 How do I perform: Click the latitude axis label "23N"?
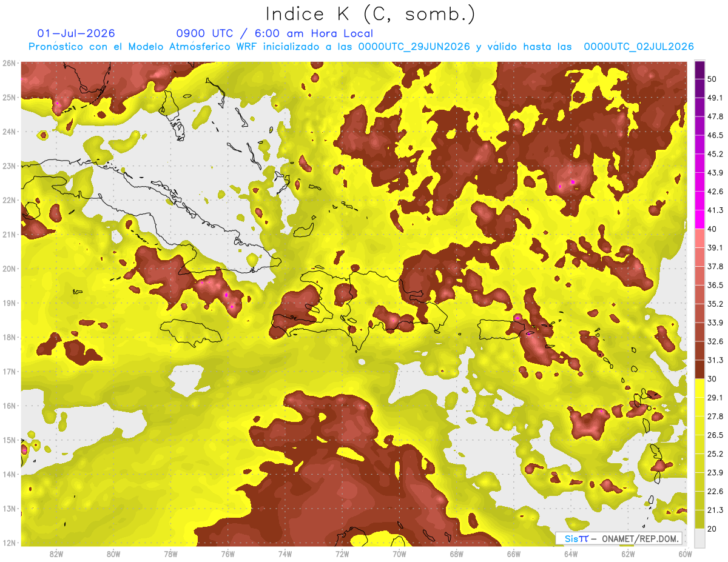[x=9, y=166]
